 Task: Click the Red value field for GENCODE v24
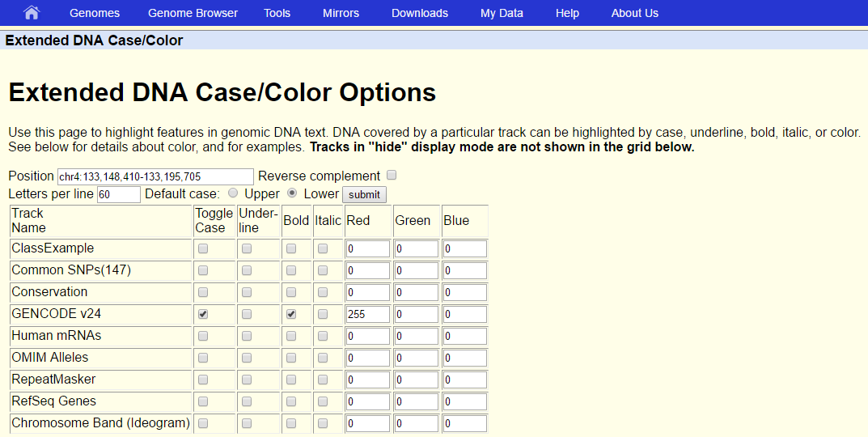coord(367,314)
